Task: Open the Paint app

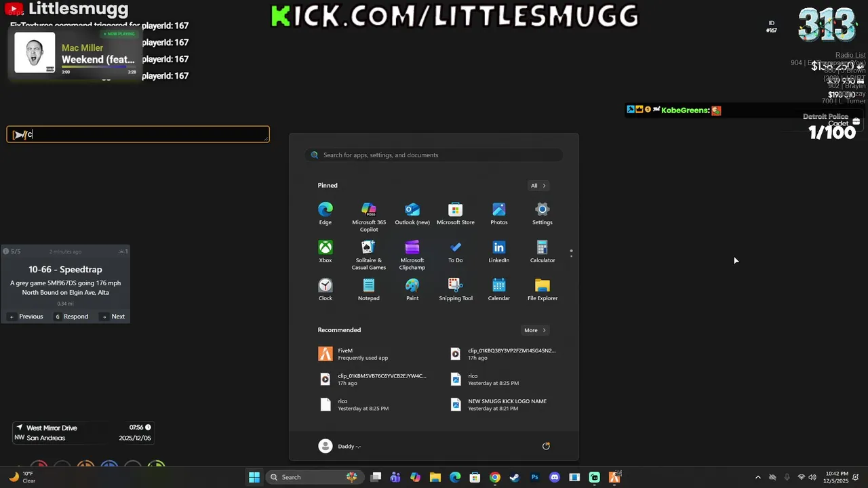Action: point(412,289)
